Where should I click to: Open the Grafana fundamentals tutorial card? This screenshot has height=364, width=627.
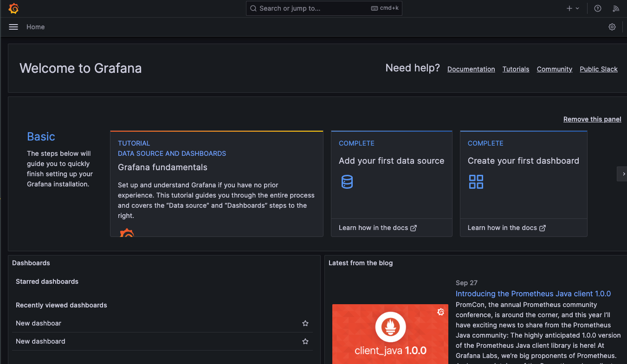[217, 184]
